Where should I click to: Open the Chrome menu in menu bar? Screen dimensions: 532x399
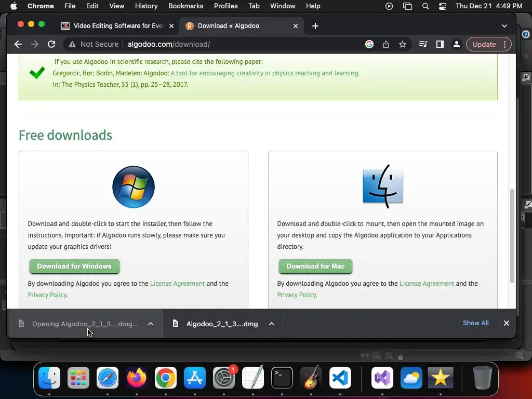pos(41,6)
